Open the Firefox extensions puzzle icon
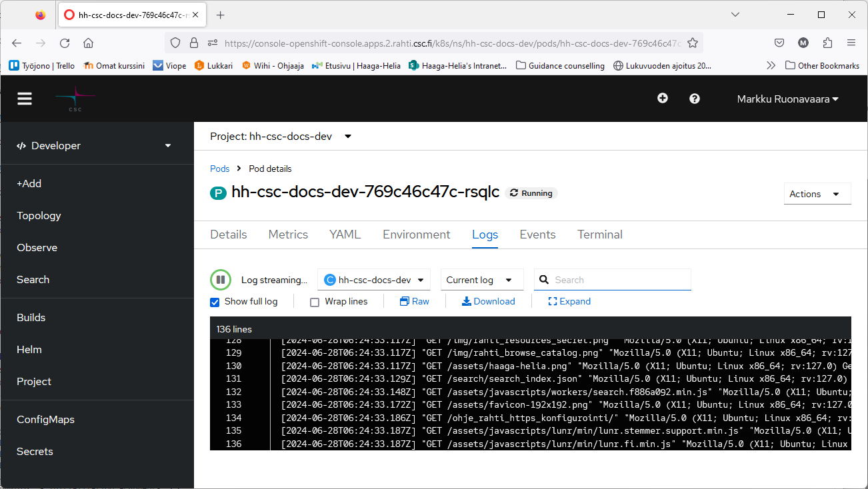This screenshot has height=489, width=868. (827, 43)
